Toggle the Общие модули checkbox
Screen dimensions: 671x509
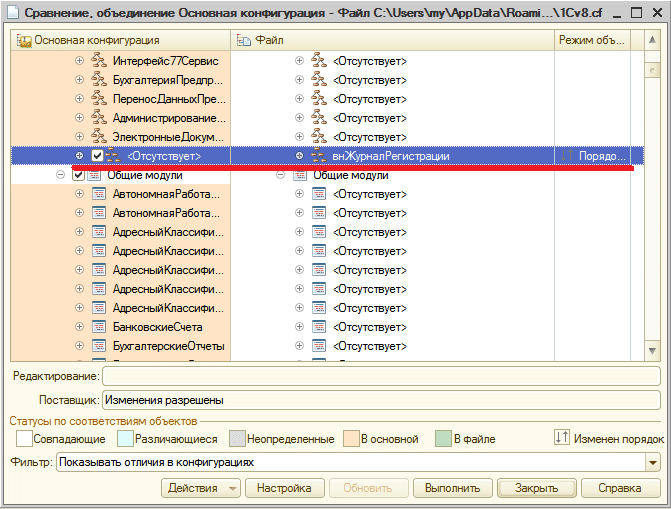[x=78, y=175]
